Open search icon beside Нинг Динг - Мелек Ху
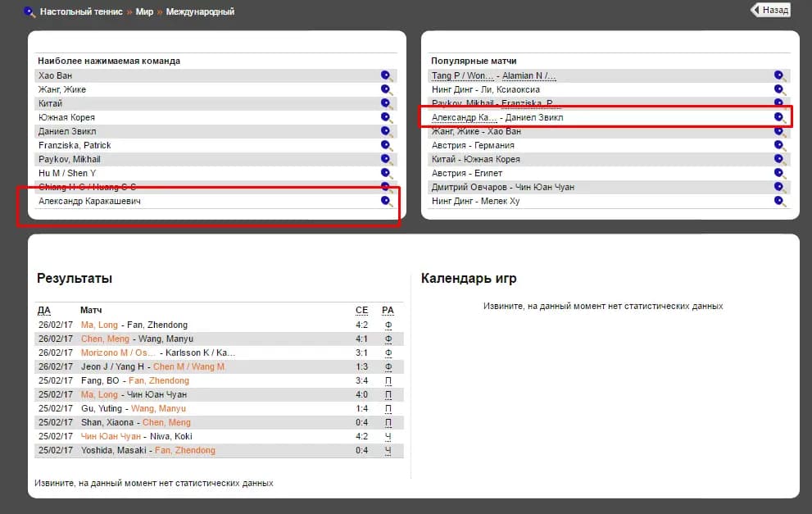The height and width of the screenshot is (514, 812). pos(780,201)
